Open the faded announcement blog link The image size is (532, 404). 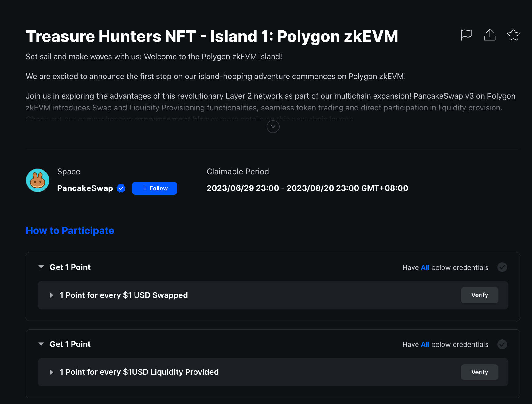(171, 119)
